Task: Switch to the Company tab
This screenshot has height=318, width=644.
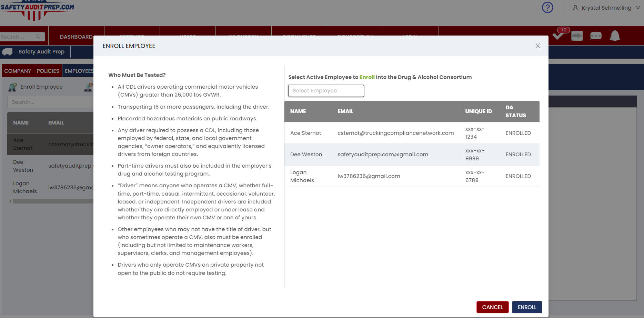Action: (18, 71)
